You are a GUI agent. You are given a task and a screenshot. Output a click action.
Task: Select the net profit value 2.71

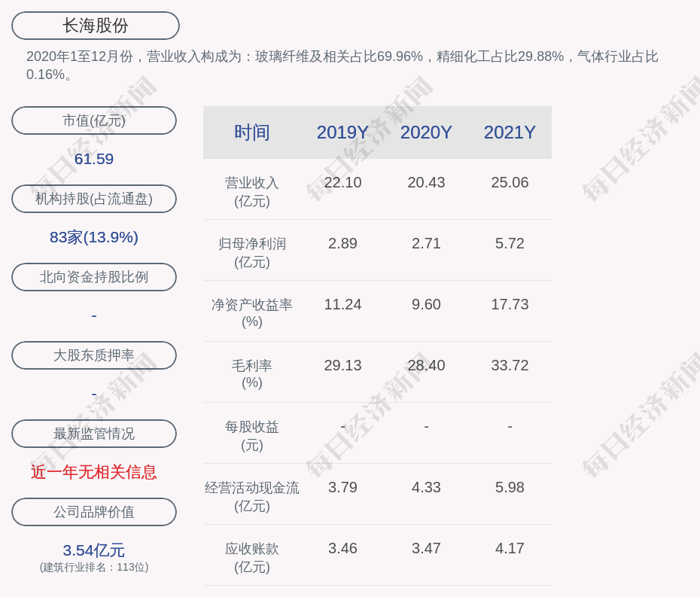coord(426,243)
